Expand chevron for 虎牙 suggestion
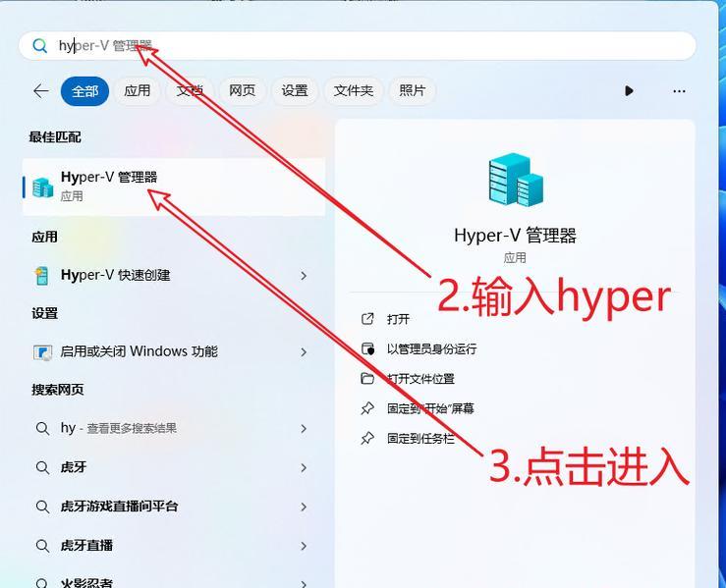 point(304,467)
